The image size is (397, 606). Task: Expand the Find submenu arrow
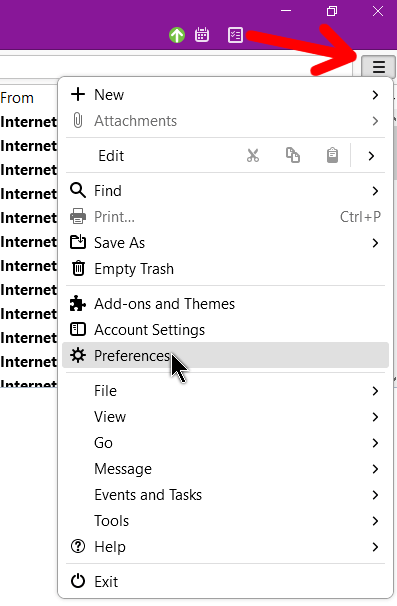point(375,191)
